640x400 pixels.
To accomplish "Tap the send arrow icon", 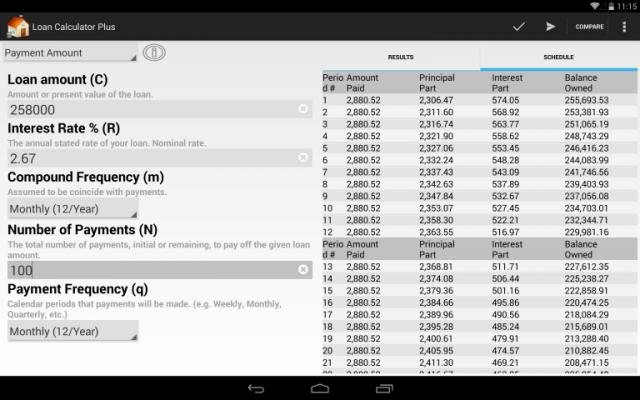I will click(x=550, y=27).
